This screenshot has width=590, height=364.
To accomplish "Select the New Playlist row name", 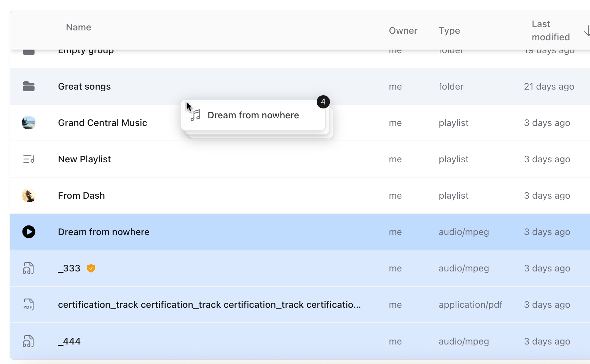I will [84, 159].
